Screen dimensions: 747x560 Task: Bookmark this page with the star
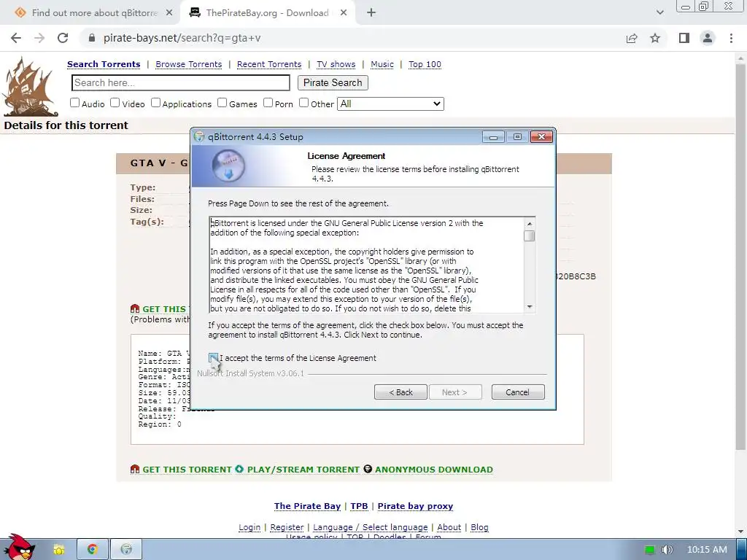click(655, 38)
